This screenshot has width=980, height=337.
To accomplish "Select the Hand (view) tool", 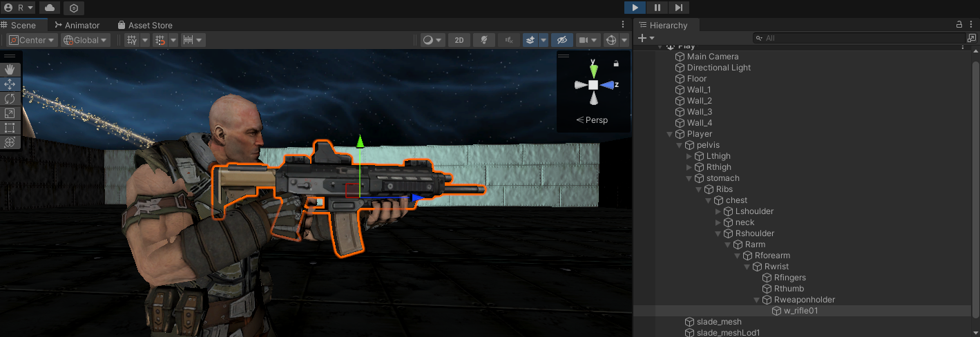I will (10, 70).
